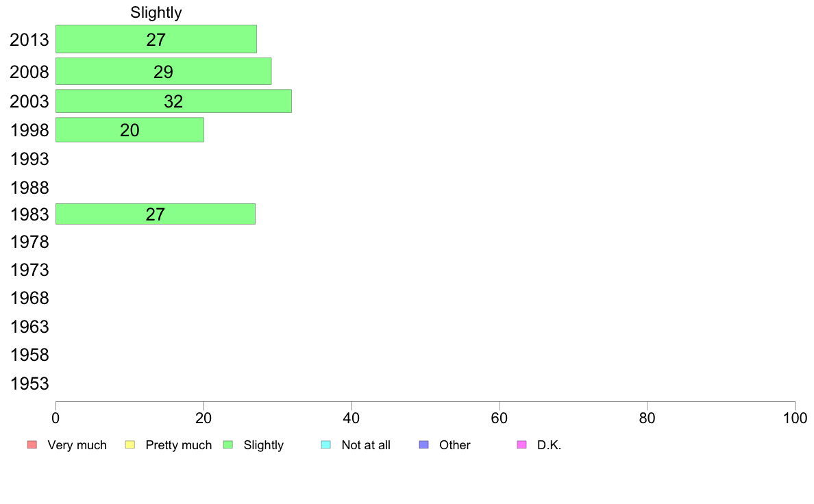
Task: Click the 60 tick on the x-axis
Action: (x=500, y=418)
